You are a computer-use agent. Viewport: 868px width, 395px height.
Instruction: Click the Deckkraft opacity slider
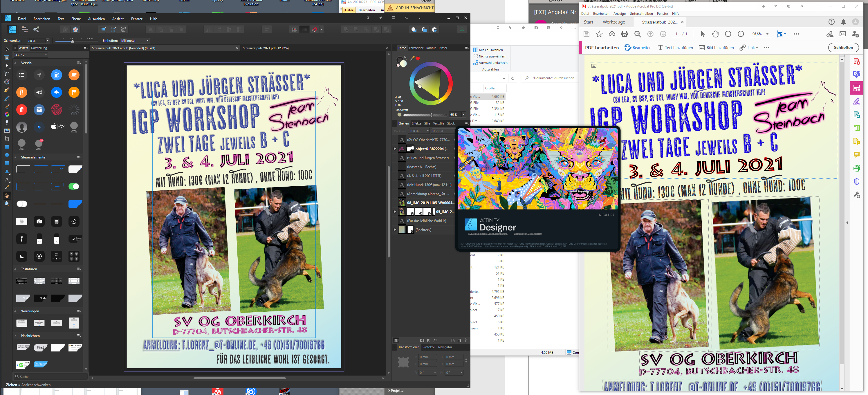point(425,115)
